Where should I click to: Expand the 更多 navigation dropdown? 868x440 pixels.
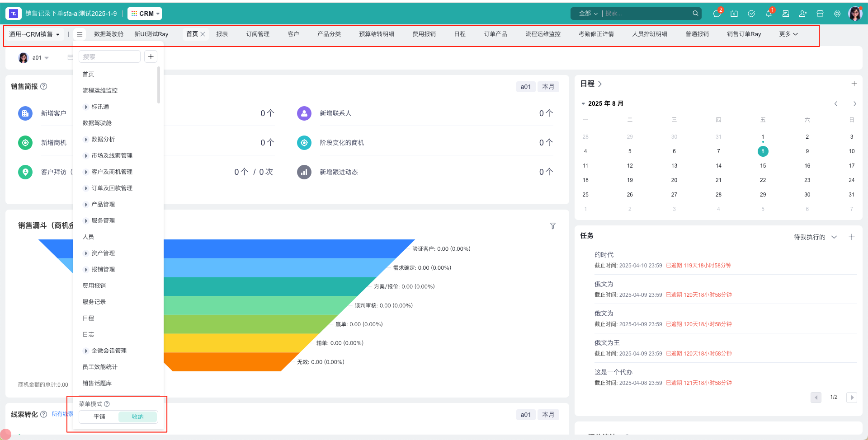pos(788,33)
